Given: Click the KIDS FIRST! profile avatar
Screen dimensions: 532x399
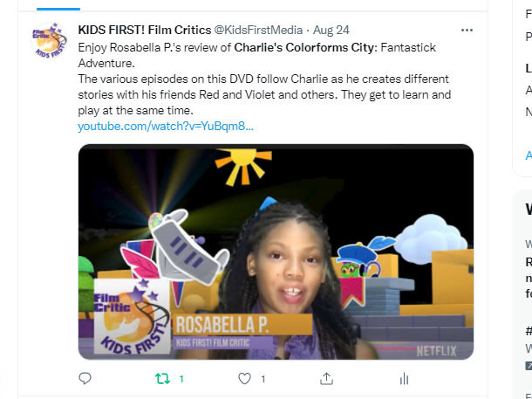Looking at the screenshot, I should 50,40.
